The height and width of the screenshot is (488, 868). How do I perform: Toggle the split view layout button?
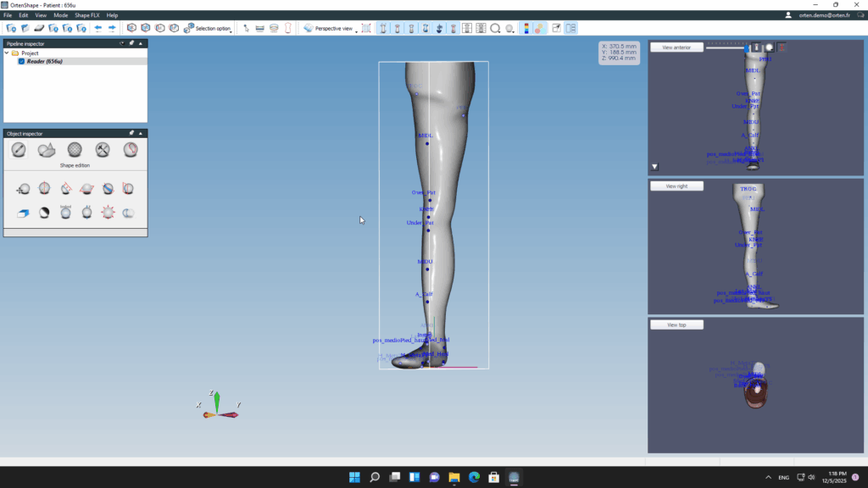point(571,28)
